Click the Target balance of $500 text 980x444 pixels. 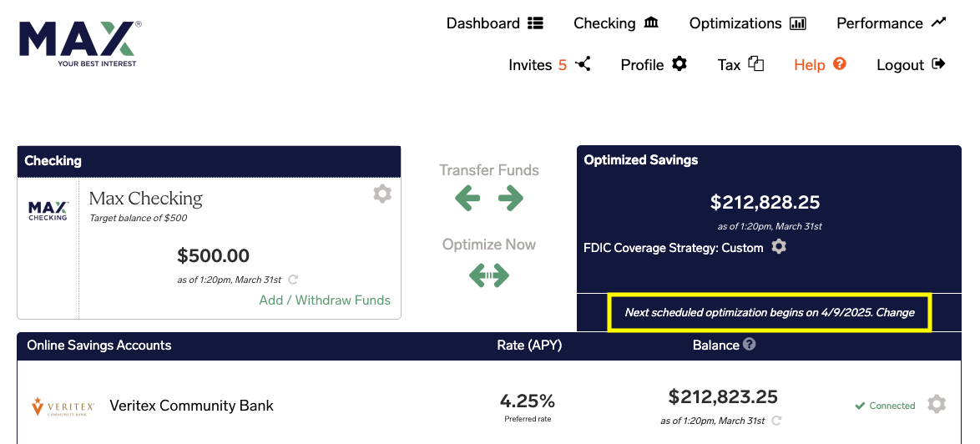pos(138,219)
